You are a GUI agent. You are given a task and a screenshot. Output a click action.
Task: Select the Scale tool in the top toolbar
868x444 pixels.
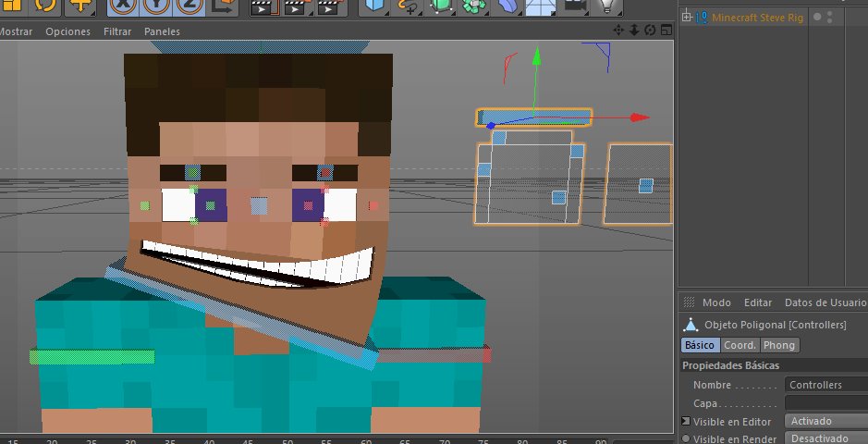(11, 5)
